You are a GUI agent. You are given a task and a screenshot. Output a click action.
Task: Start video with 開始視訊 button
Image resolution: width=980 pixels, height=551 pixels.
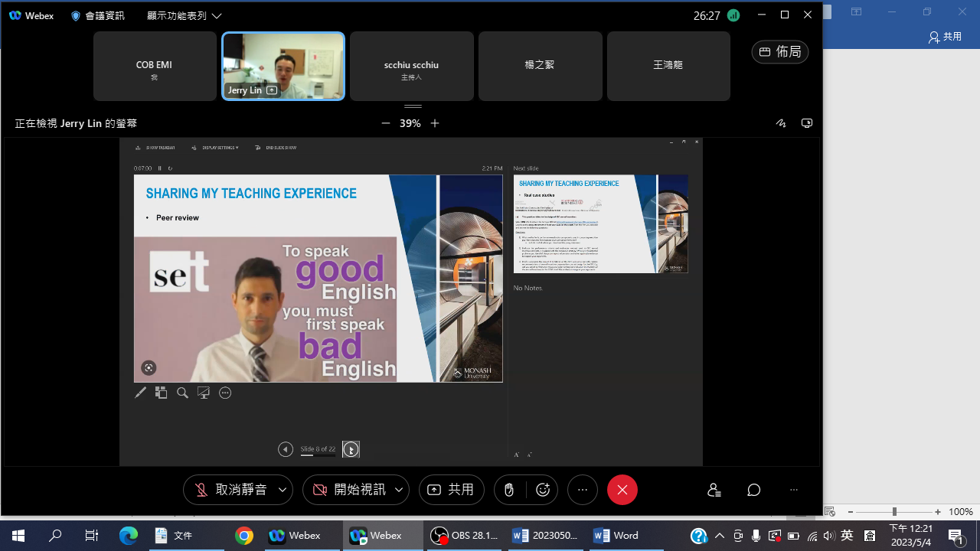[x=348, y=490]
